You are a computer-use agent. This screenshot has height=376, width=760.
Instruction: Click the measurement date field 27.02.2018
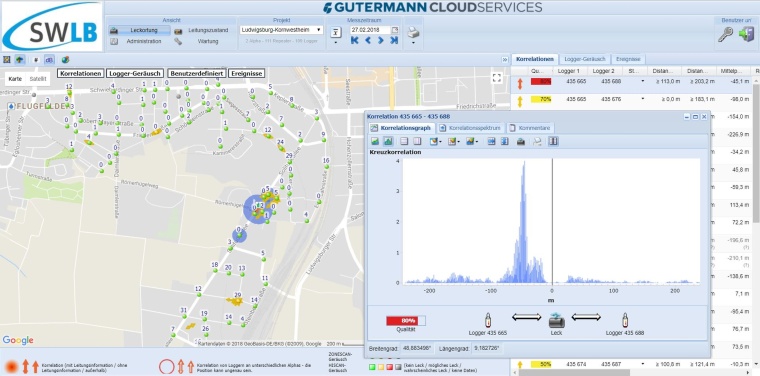pyautogui.click(x=370, y=30)
